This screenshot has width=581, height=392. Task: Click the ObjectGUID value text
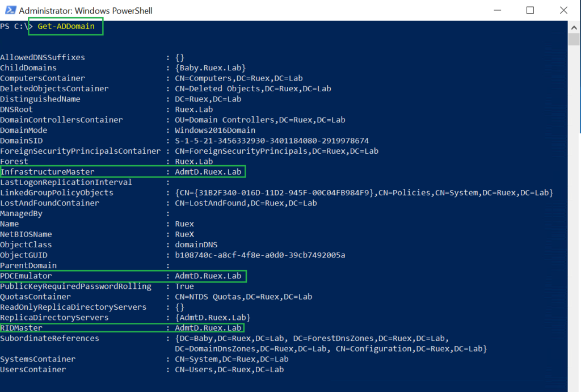pyautogui.click(x=260, y=255)
